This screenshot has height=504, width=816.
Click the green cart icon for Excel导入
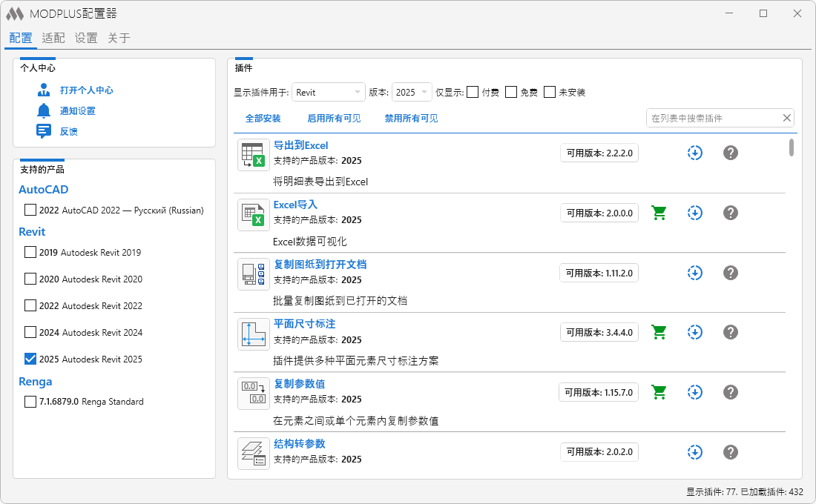click(659, 213)
